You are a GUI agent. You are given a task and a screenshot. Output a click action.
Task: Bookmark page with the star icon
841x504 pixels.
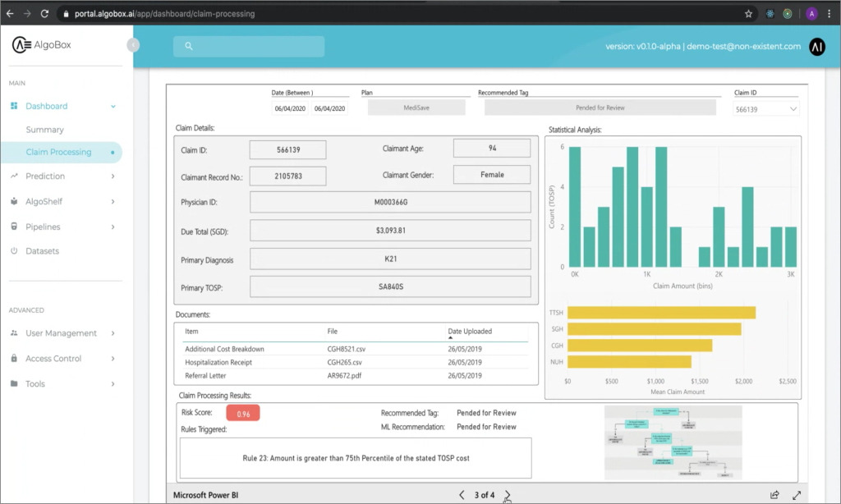point(748,14)
